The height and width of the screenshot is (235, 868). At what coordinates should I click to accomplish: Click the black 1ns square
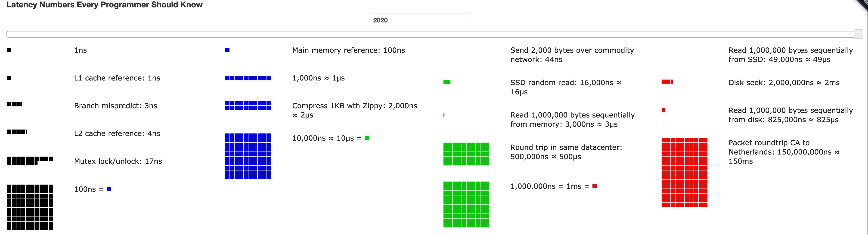pyautogui.click(x=9, y=50)
